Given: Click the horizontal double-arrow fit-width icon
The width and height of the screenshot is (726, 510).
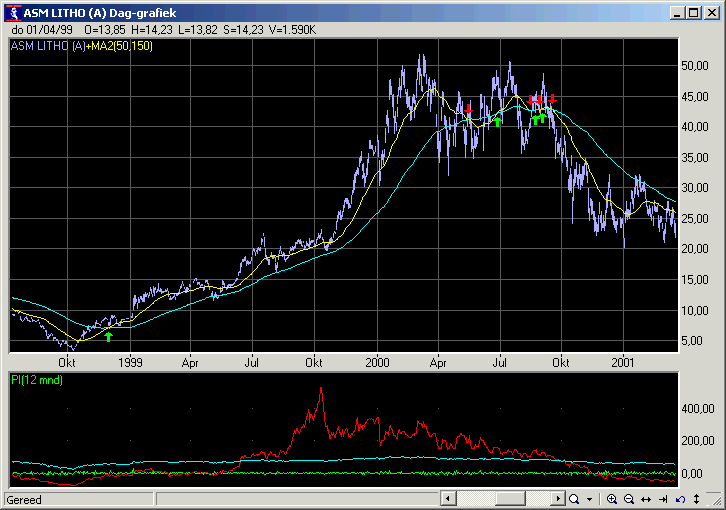Looking at the screenshot, I should [x=646, y=499].
